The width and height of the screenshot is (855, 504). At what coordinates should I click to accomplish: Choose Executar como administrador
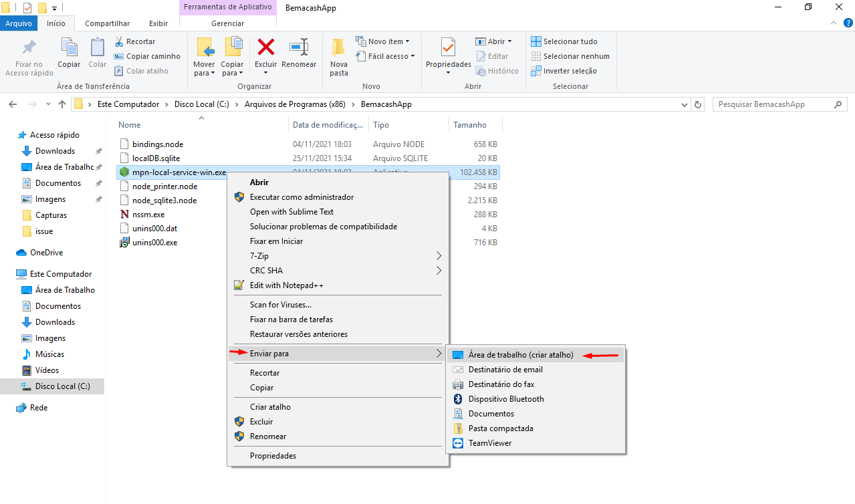click(x=338, y=197)
